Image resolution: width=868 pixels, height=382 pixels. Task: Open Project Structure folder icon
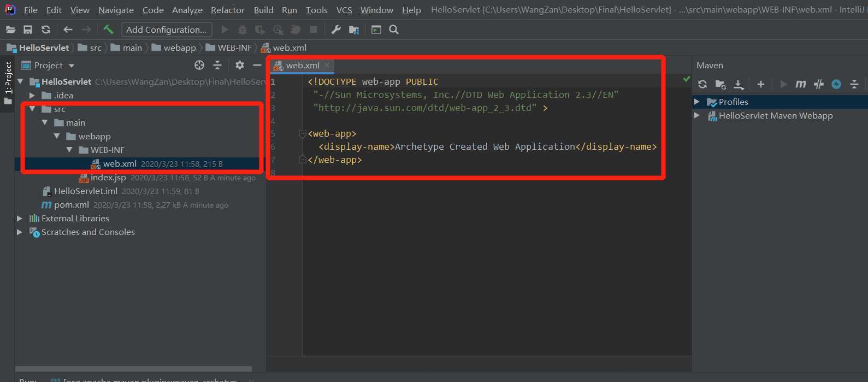coord(354,30)
